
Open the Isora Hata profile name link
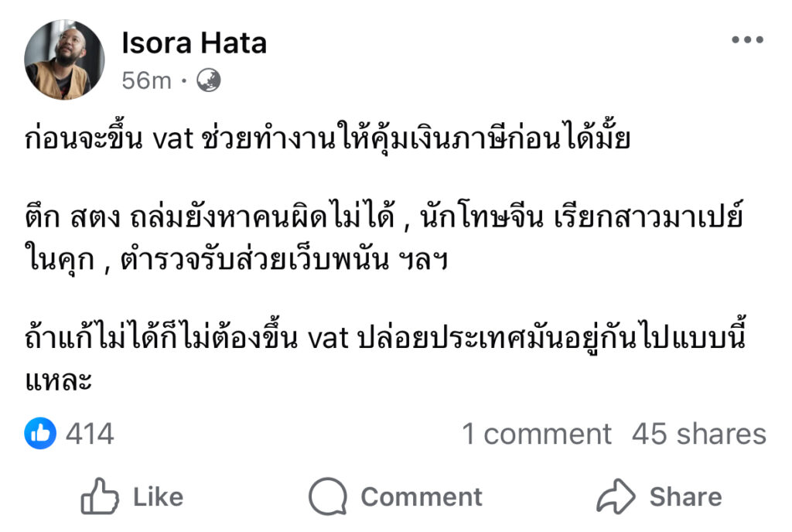pyautogui.click(x=194, y=43)
